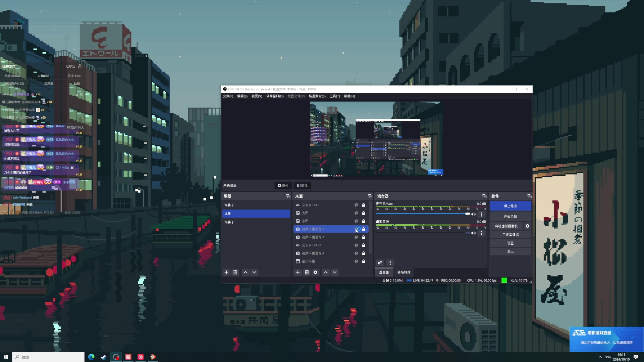Open source 属性 properties button
The height and width of the screenshot is (362, 644).
[x=283, y=185]
